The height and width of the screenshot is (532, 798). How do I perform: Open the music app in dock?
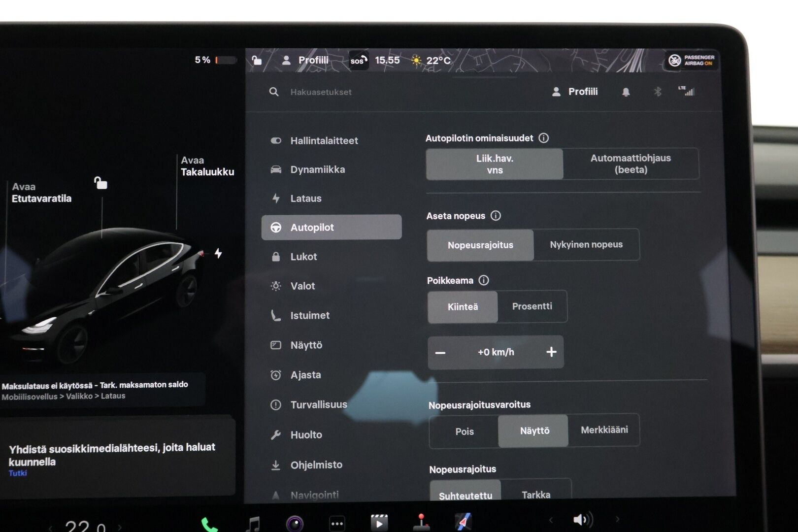(253, 524)
